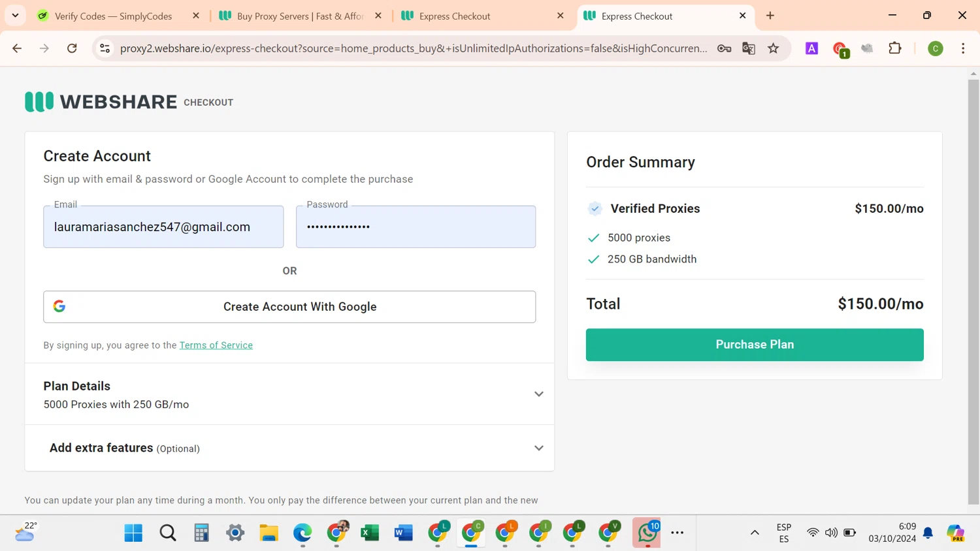Screen dimensions: 980x551
Task: Expand the Add extra features section
Action: click(289, 448)
